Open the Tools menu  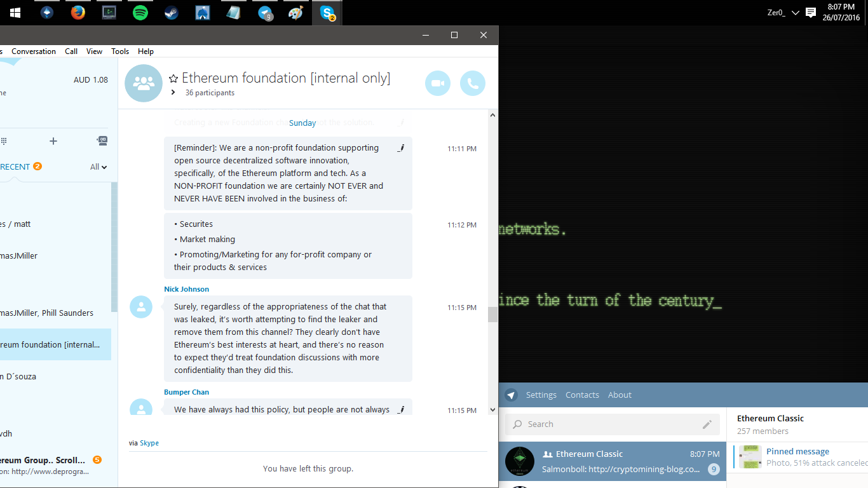point(120,51)
